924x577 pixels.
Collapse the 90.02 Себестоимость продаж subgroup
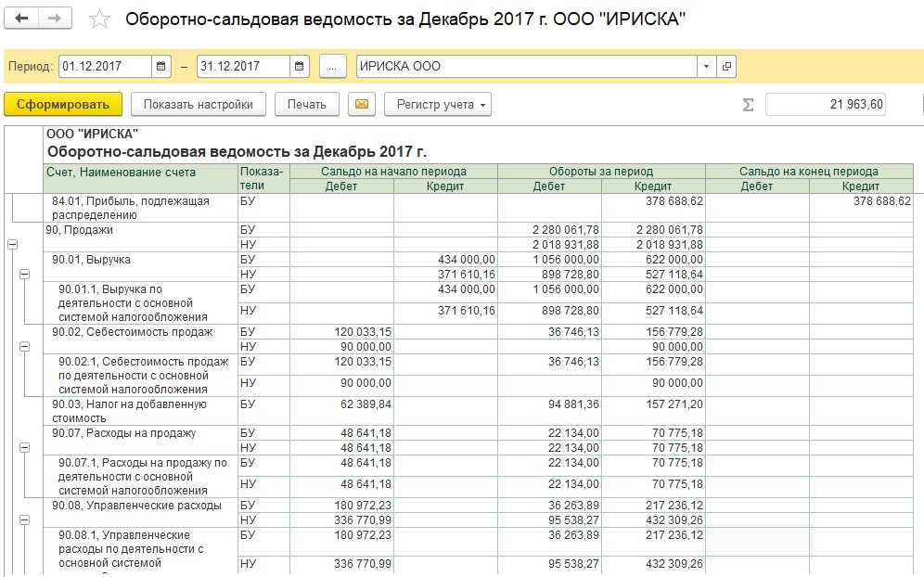click(x=24, y=346)
